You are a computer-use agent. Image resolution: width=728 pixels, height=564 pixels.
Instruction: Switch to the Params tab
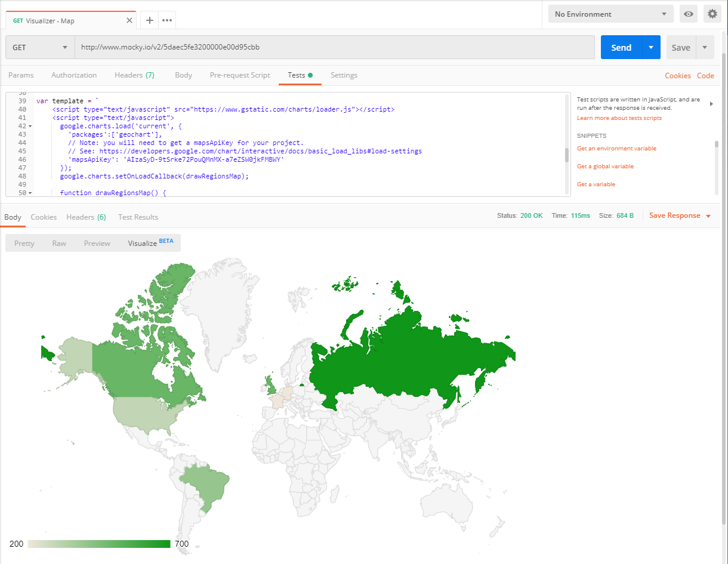[21, 75]
